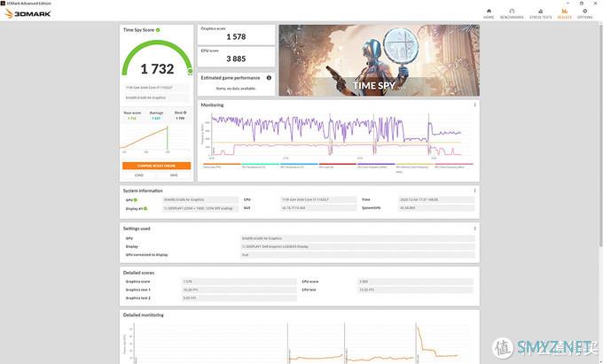Click the SystemInfo version value
Viewport: 603px width, 364px height.
(x=436, y=208)
